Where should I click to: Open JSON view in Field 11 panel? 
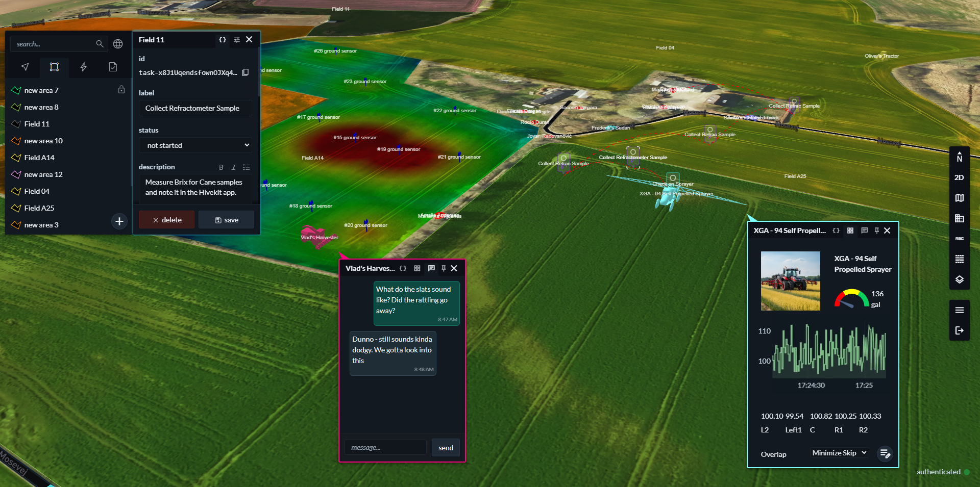coord(223,40)
